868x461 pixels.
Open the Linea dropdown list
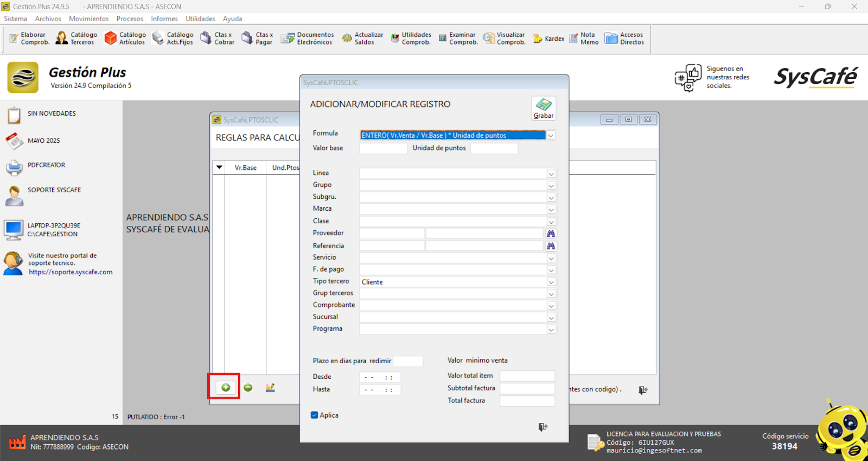pos(551,174)
